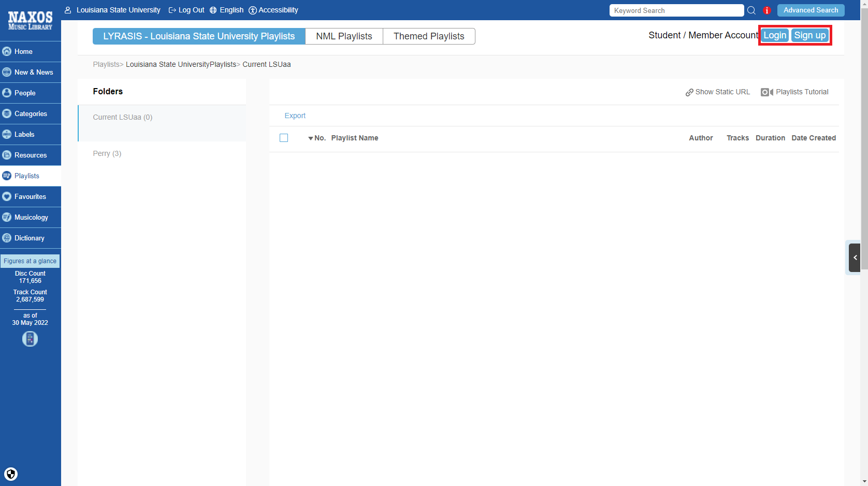Click the English language link
This screenshot has width=868, height=486.
232,10
